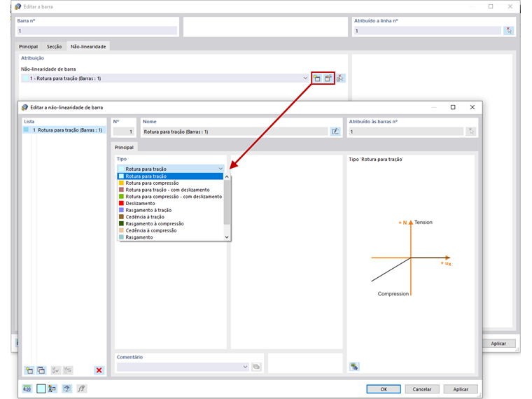Click the Atribuído às barras nº field
The image size is (532, 399).
(406, 132)
